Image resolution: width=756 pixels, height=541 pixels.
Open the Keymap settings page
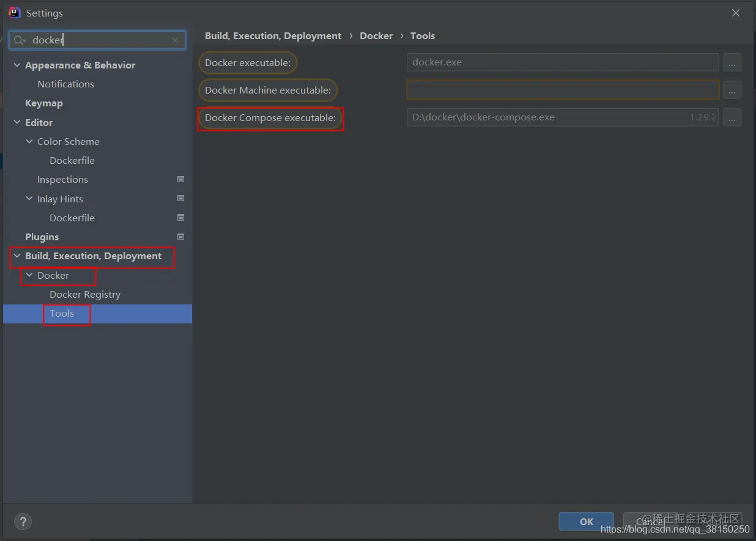[x=44, y=103]
